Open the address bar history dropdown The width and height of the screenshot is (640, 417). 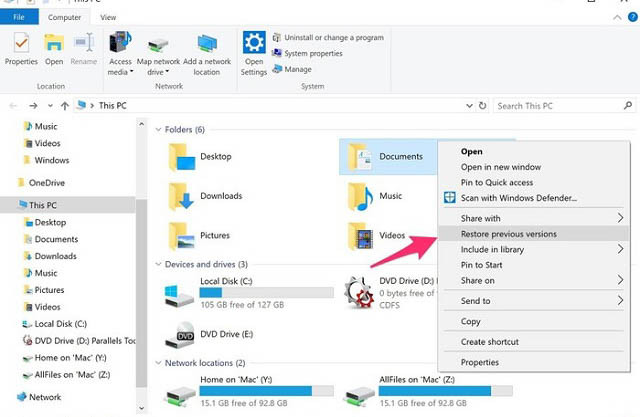tap(469, 106)
